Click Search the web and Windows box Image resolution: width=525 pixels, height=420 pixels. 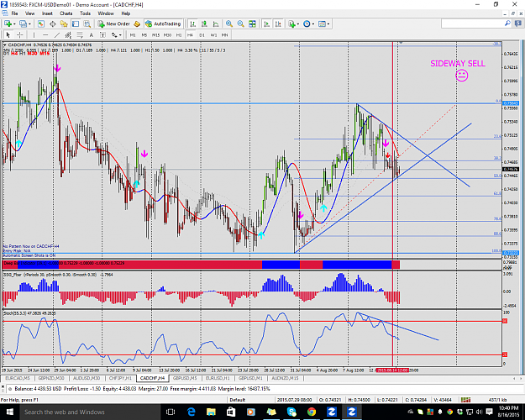pos(91,412)
